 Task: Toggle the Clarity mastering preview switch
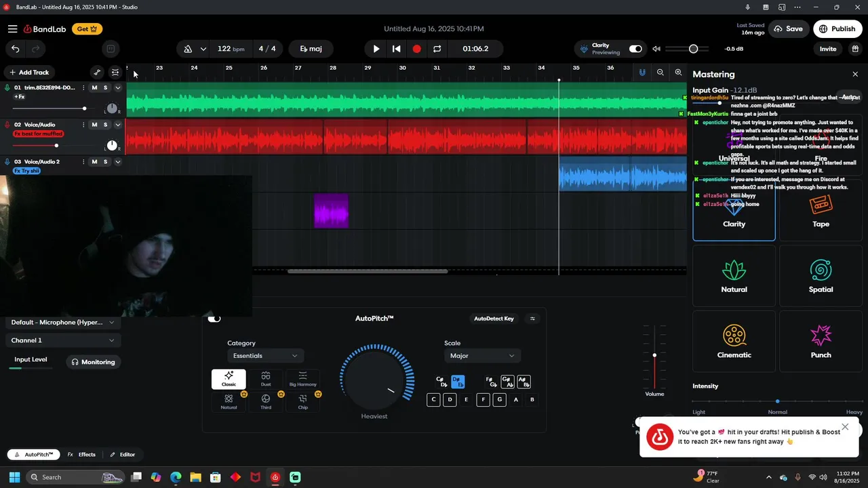tap(635, 49)
